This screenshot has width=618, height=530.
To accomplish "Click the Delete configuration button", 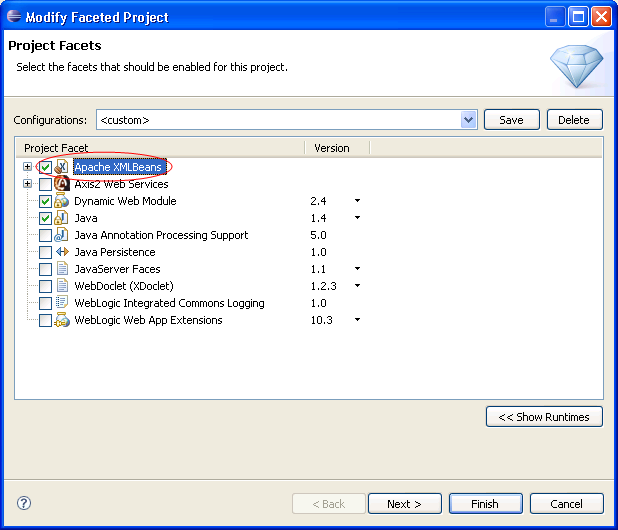I will pos(574,120).
